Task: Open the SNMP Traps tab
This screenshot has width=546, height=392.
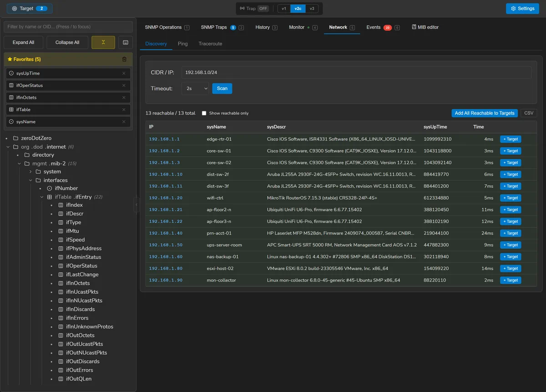Action: (x=222, y=27)
